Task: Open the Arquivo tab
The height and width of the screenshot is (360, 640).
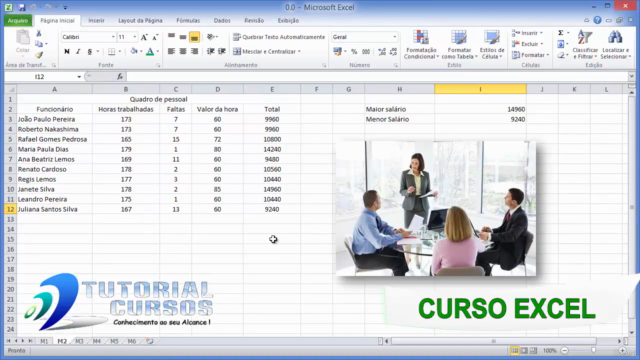Action: click(18, 20)
